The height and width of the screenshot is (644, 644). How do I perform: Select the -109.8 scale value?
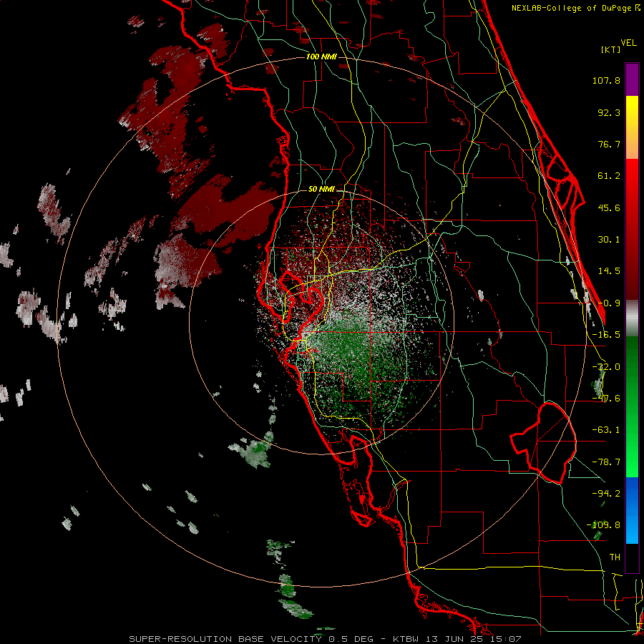(603, 525)
